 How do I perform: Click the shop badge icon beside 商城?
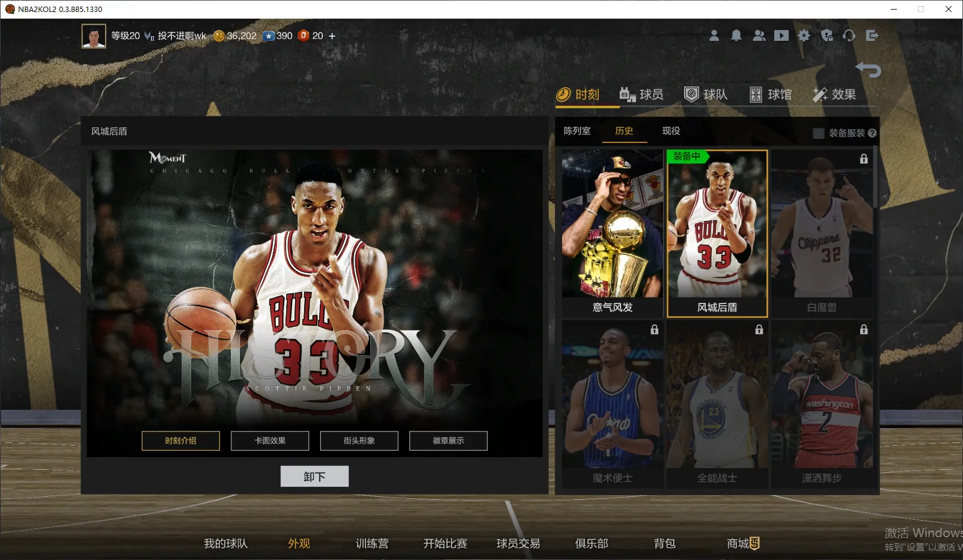754,543
